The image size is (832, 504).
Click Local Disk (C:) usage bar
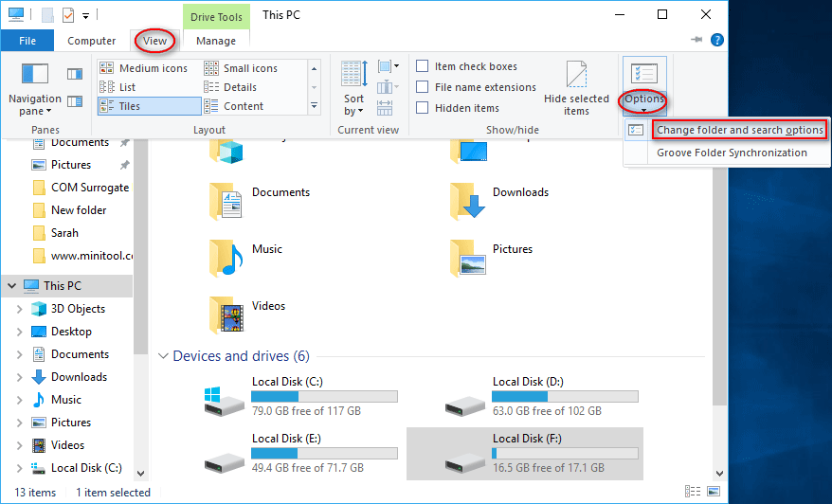coord(324,396)
